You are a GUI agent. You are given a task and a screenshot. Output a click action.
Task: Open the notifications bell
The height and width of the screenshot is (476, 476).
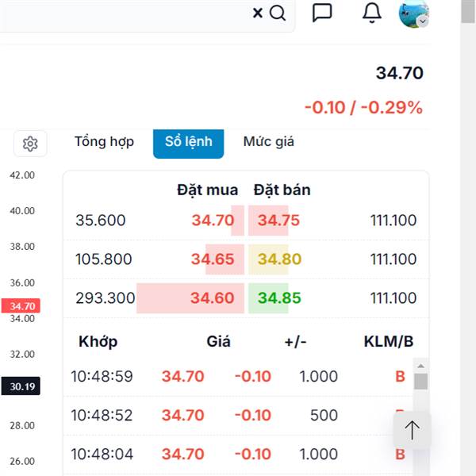pos(372,13)
